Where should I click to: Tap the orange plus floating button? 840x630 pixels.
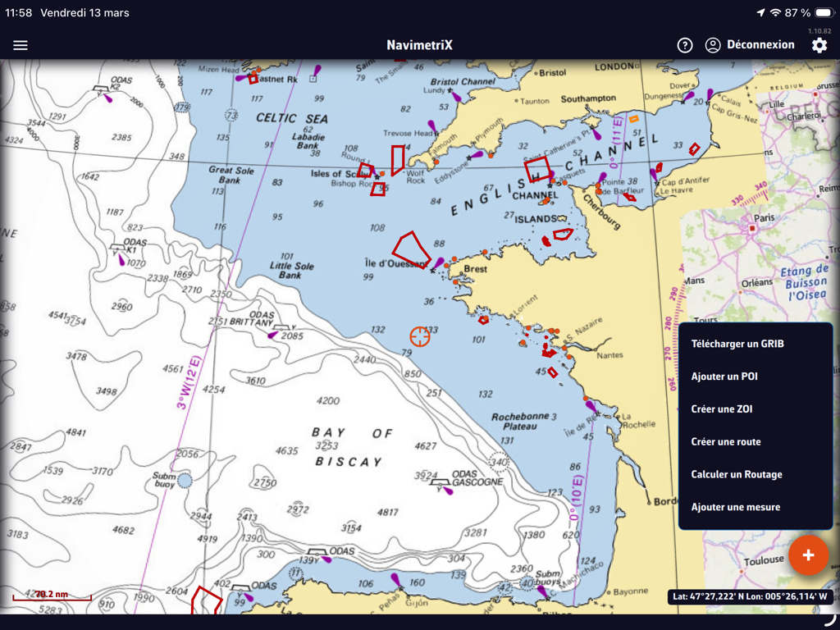pyautogui.click(x=808, y=555)
